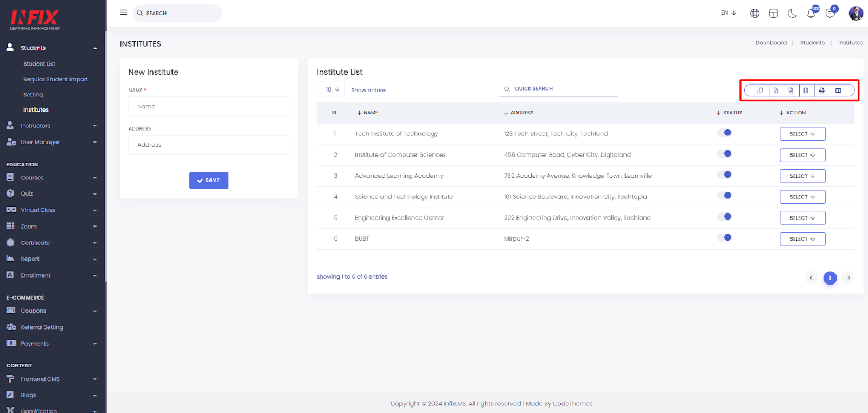Open the EN language dropdown
The width and height of the screenshot is (868, 413).
pyautogui.click(x=728, y=13)
